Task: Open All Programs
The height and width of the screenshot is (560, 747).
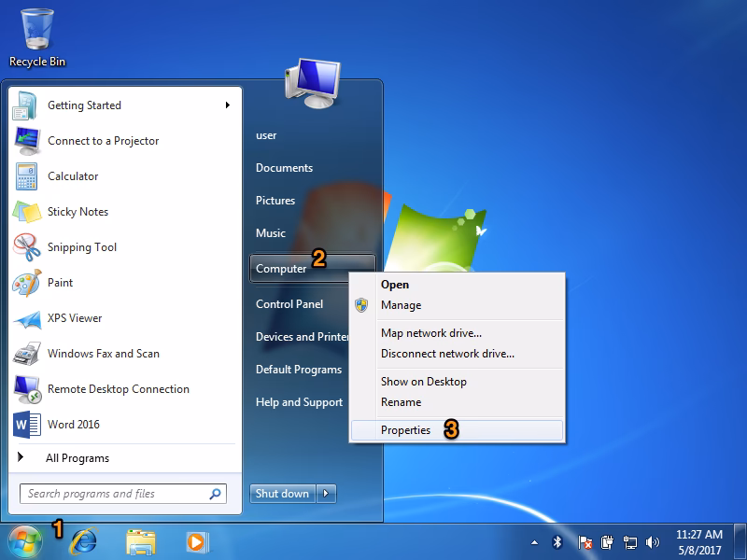Action: (x=78, y=458)
